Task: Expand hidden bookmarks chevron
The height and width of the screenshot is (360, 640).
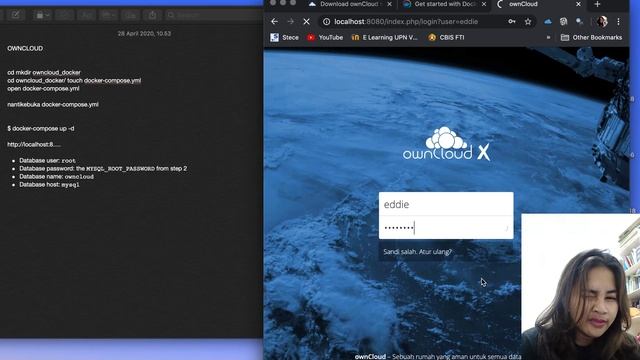Action: coord(548,38)
